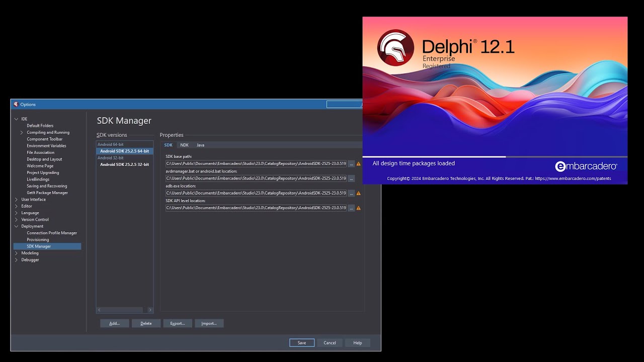Image resolution: width=644 pixels, height=362 pixels.
Task: Open Saving and Recovering options
Action: [47, 186]
